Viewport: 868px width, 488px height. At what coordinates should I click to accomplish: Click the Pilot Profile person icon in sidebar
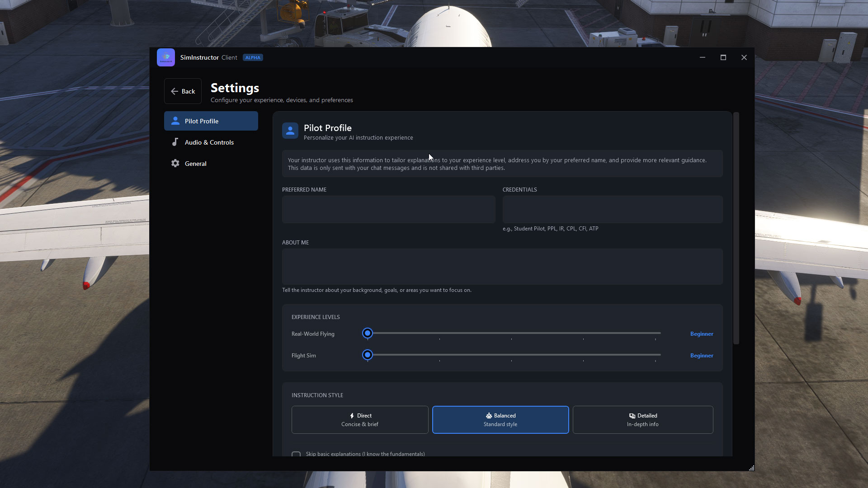175,121
